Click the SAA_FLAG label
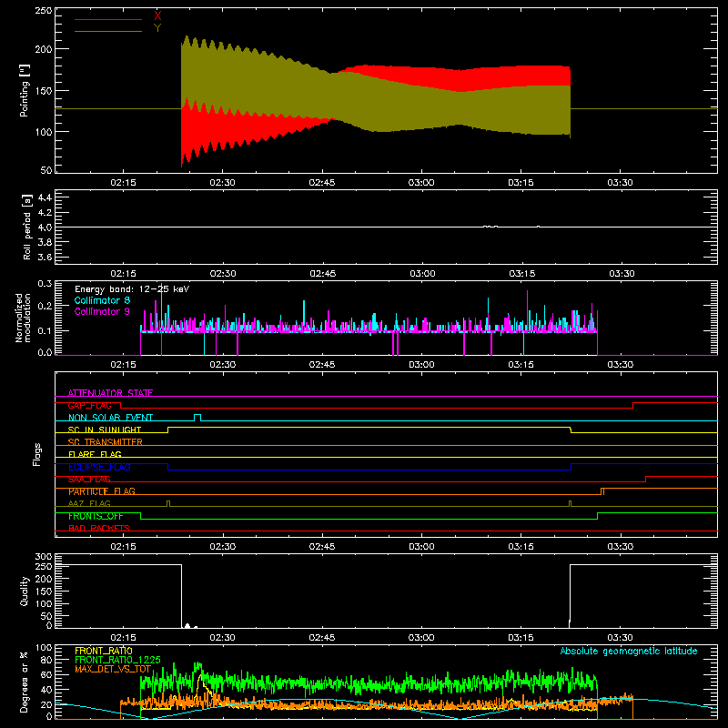Screen dimensions: 728x728 (89, 480)
